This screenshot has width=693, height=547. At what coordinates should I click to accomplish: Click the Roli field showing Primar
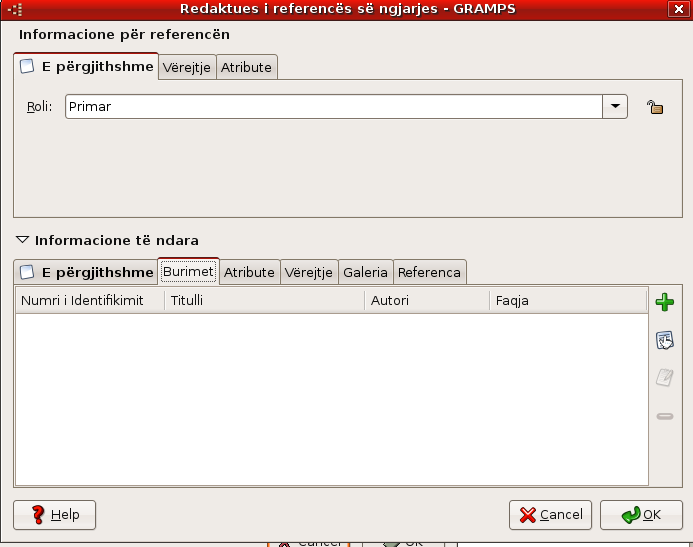pos(334,106)
